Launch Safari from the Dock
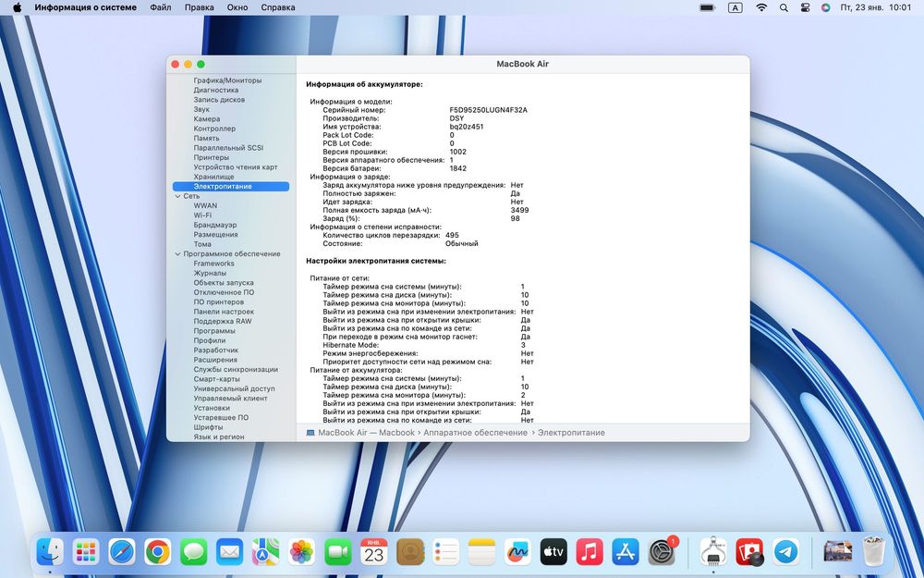Image resolution: width=924 pixels, height=578 pixels. coord(122,553)
